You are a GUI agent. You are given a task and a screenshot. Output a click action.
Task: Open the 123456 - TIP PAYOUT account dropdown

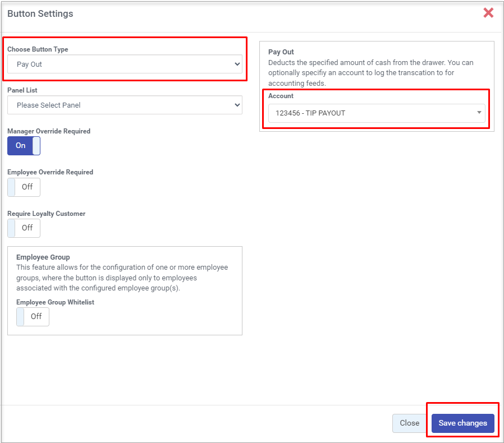click(x=376, y=113)
